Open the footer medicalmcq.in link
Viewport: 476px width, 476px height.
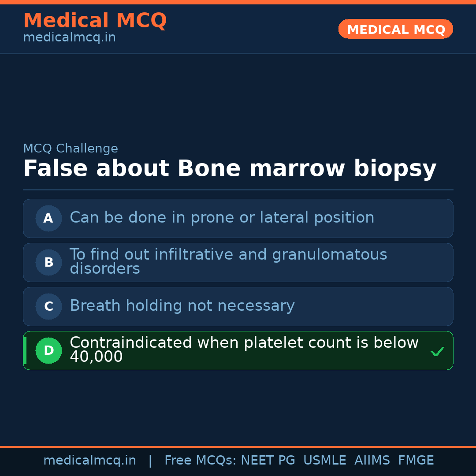[x=89, y=461]
